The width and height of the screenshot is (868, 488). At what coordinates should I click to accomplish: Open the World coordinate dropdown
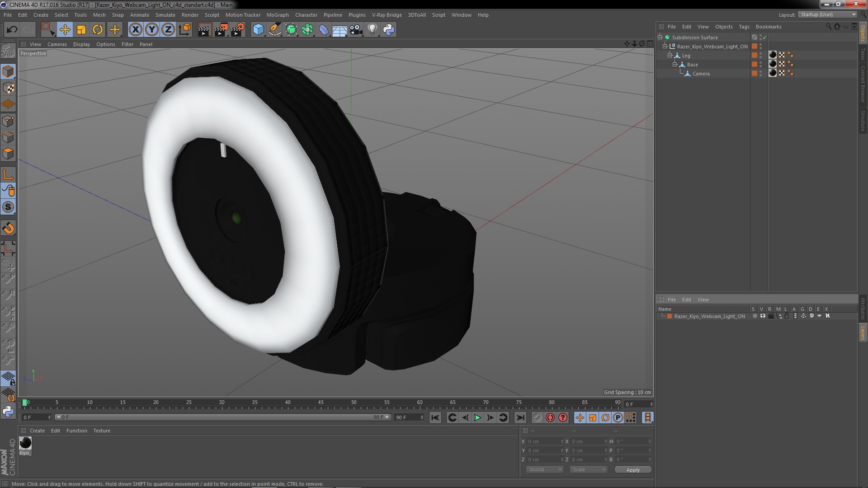(x=545, y=469)
